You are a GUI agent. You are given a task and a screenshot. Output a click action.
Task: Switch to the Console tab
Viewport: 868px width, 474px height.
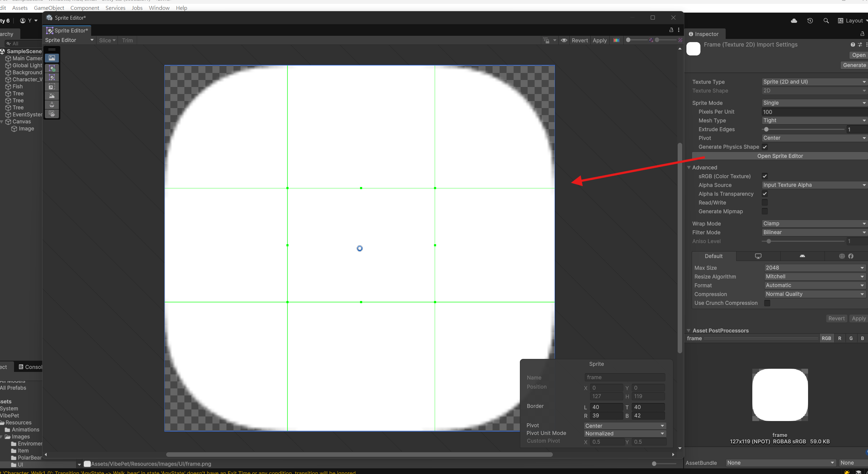30,367
